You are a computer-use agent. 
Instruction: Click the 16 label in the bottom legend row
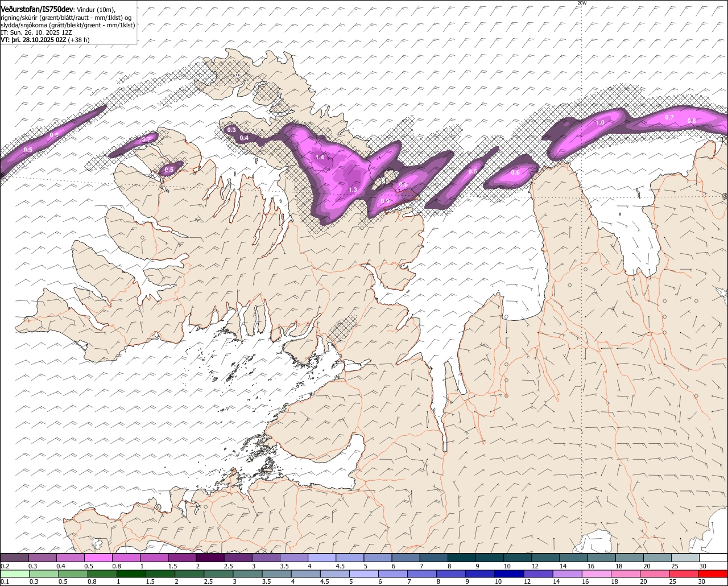[585, 581]
